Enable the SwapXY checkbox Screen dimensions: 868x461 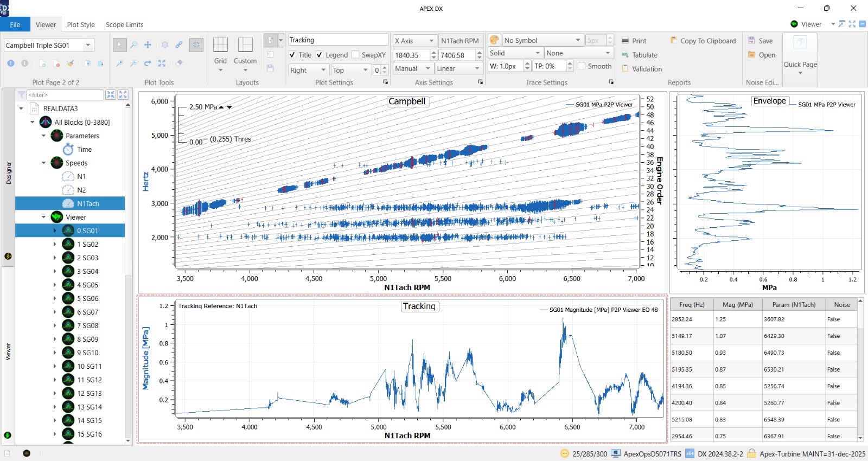point(356,55)
